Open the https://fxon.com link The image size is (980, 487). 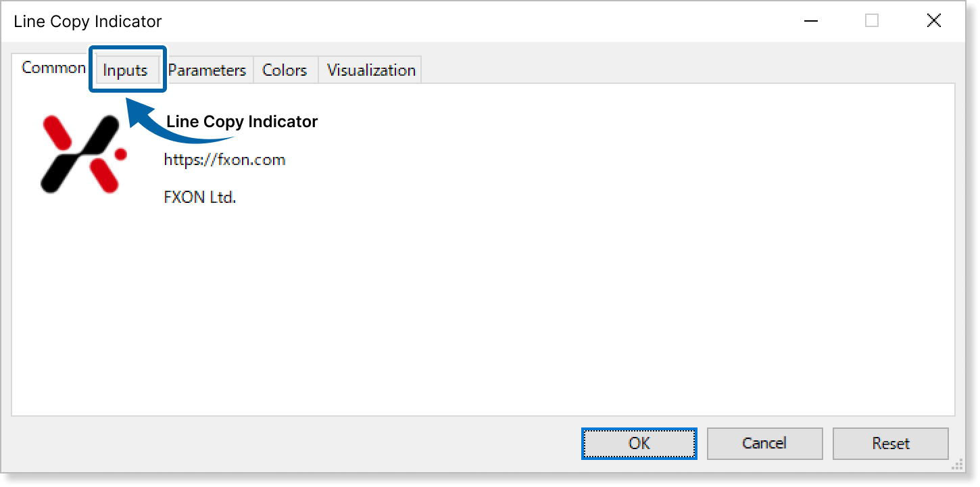pos(224,160)
